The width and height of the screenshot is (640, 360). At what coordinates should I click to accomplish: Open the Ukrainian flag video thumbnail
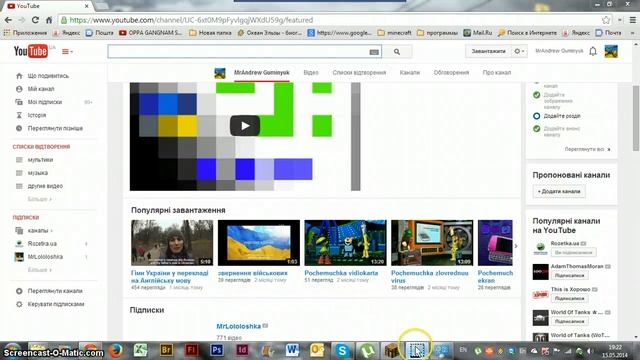(x=259, y=243)
